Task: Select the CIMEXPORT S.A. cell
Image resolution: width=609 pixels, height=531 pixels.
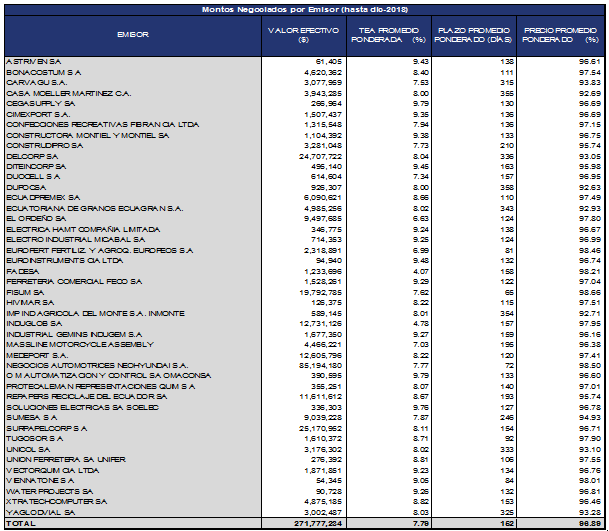Action: pos(38,114)
